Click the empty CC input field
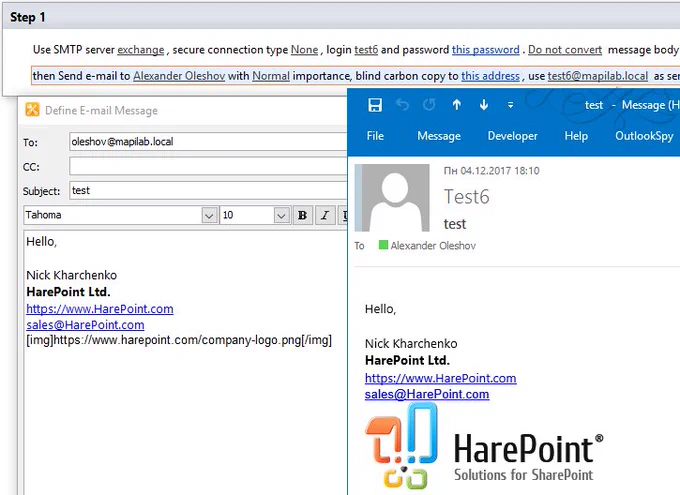 click(x=208, y=166)
